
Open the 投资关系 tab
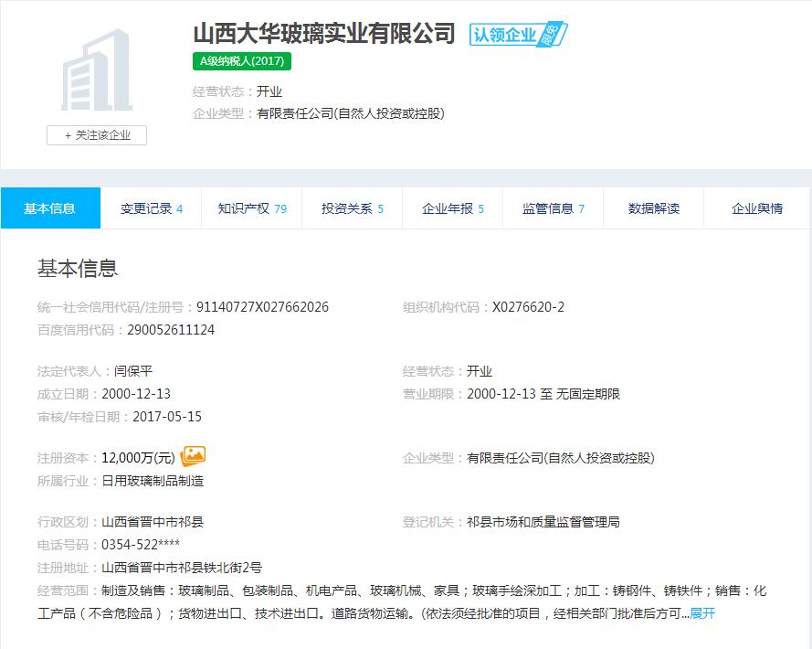click(353, 208)
